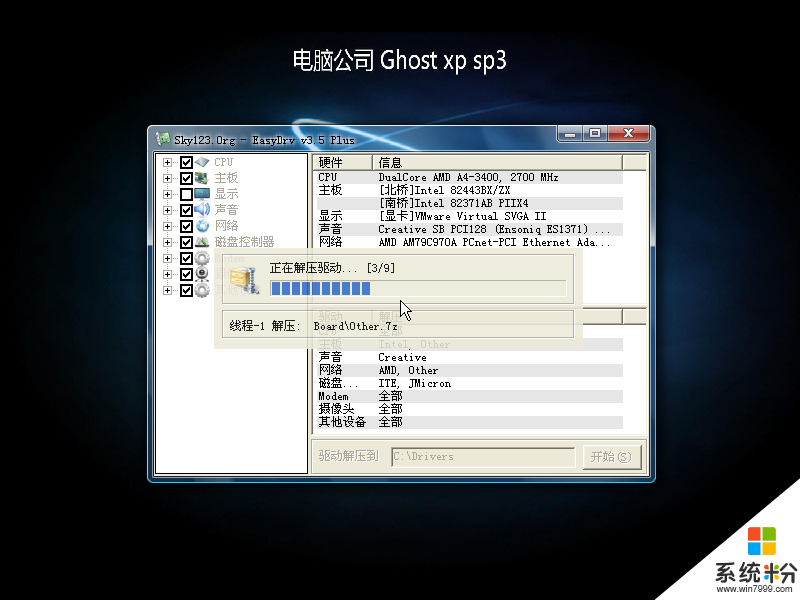800x600 pixels.
Task: Click the 网络 globe icon
Action: 202,226
